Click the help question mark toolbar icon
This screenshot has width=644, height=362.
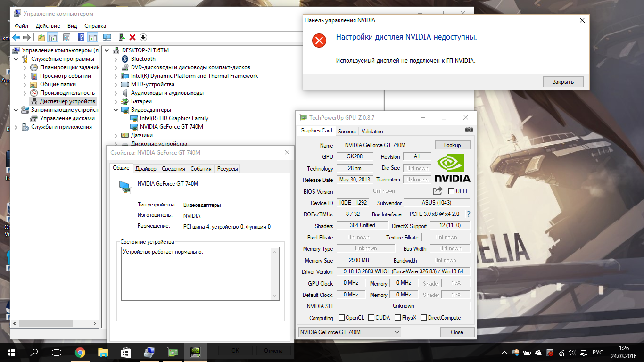click(81, 37)
